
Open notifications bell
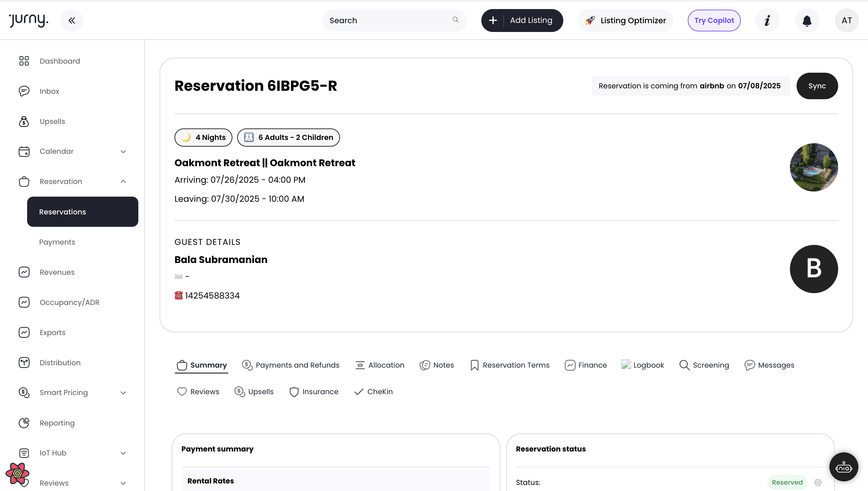point(807,21)
